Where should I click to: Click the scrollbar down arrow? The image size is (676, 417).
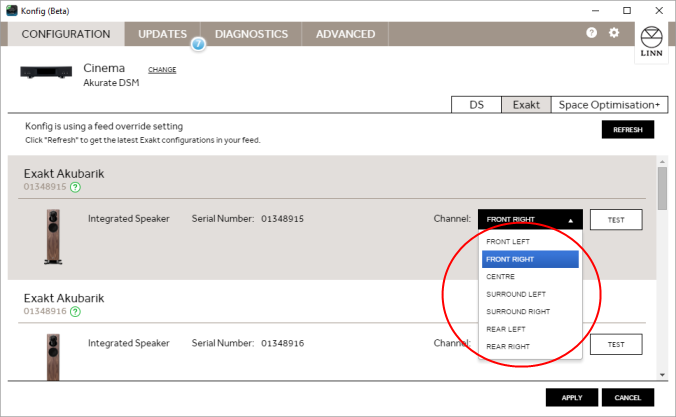662,375
